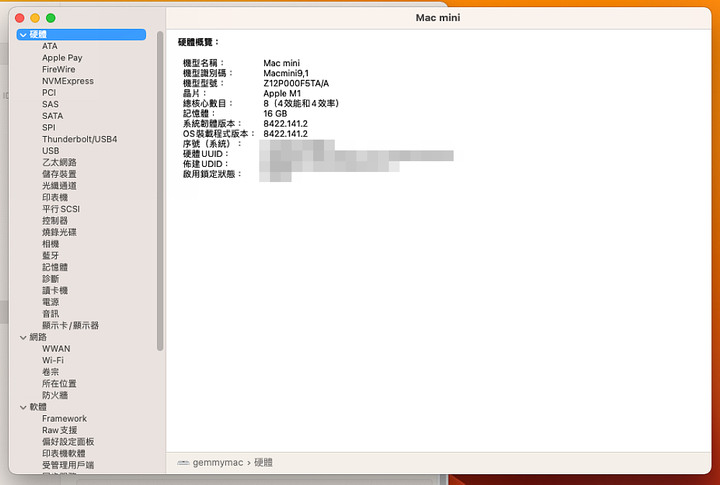This screenshot has width=720, height=485.
Task: Open the 藍牙 entry
Action: [51, 255]
